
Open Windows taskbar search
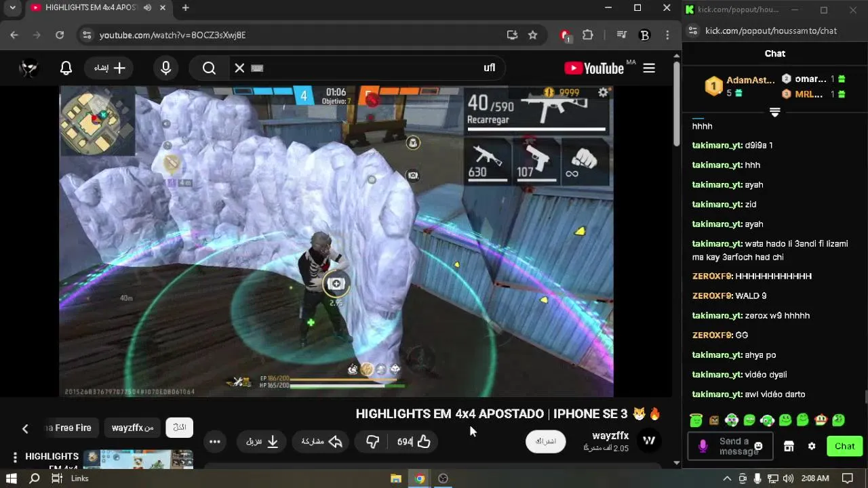coord(35,479)
